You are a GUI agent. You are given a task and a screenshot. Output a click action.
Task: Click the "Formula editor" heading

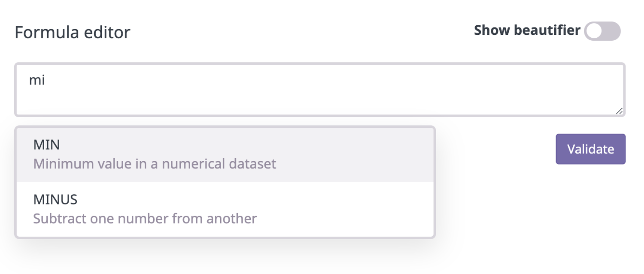click(72, 33)
